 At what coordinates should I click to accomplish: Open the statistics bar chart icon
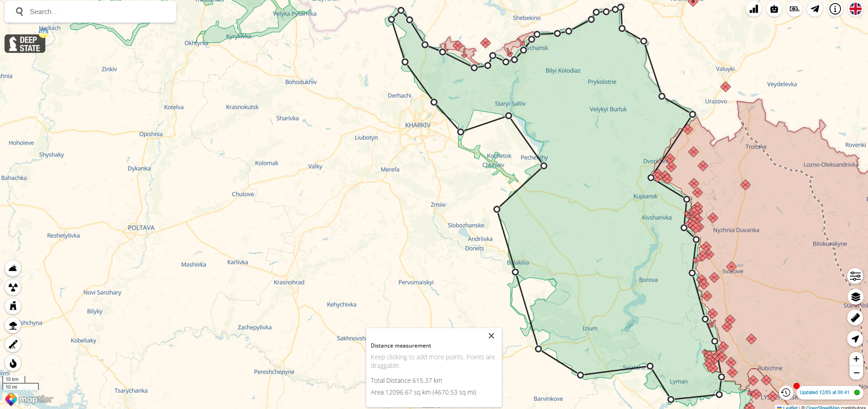point(754,9)
